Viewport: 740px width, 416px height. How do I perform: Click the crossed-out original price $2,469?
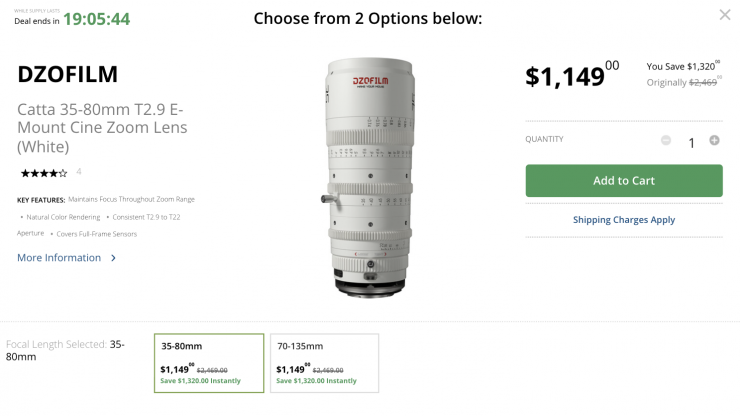(703, 82)
